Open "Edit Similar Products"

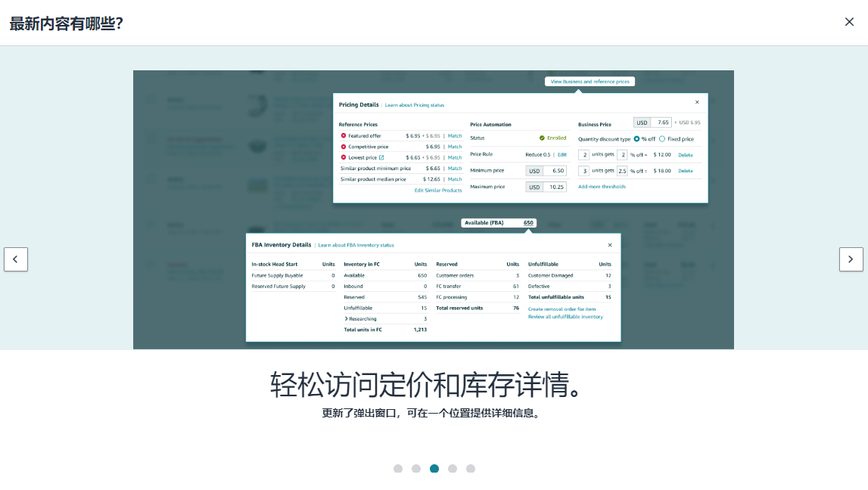438,191
